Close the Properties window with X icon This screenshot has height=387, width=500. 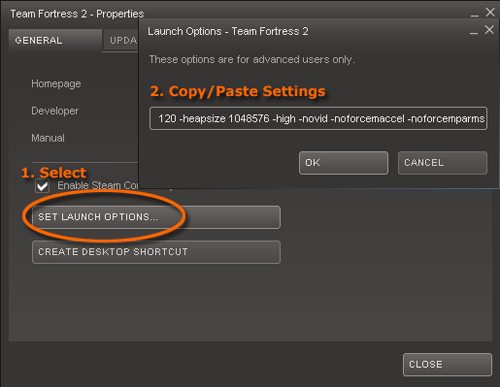(x=490, y=12)
